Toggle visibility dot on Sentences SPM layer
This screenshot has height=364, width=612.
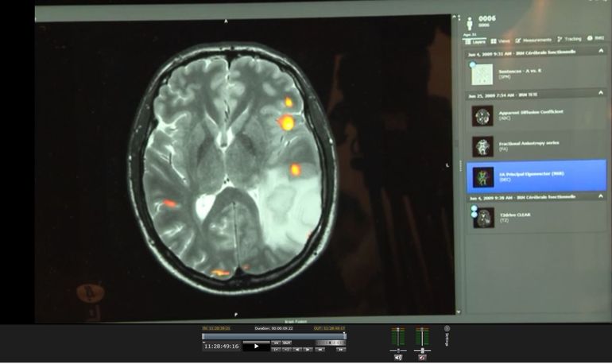[473, 64]
